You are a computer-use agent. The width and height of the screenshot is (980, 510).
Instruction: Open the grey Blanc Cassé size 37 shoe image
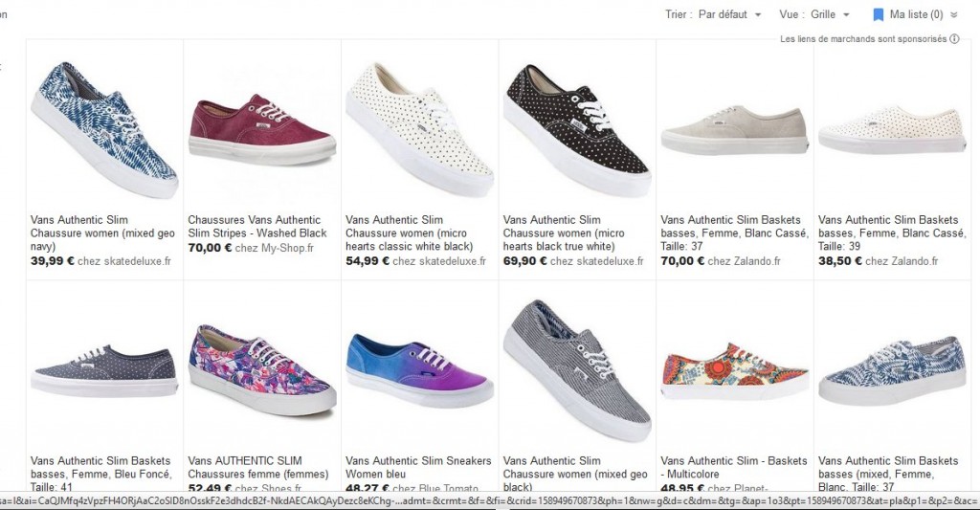click(x=734, y=130)
